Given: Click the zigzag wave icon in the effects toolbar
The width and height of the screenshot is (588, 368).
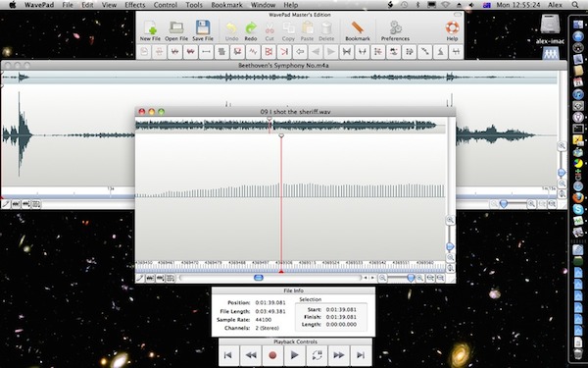Looking at the screenshot, I should click(253, 52).
